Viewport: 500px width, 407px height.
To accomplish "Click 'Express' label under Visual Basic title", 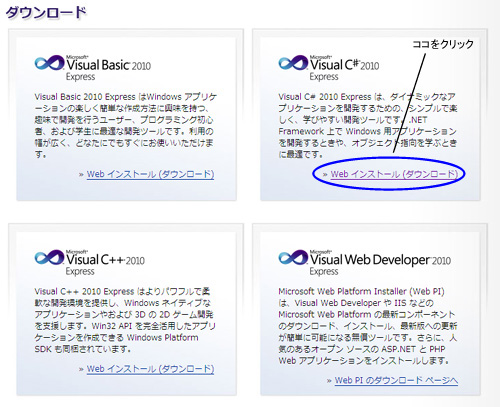I will [x=80, y=77].
